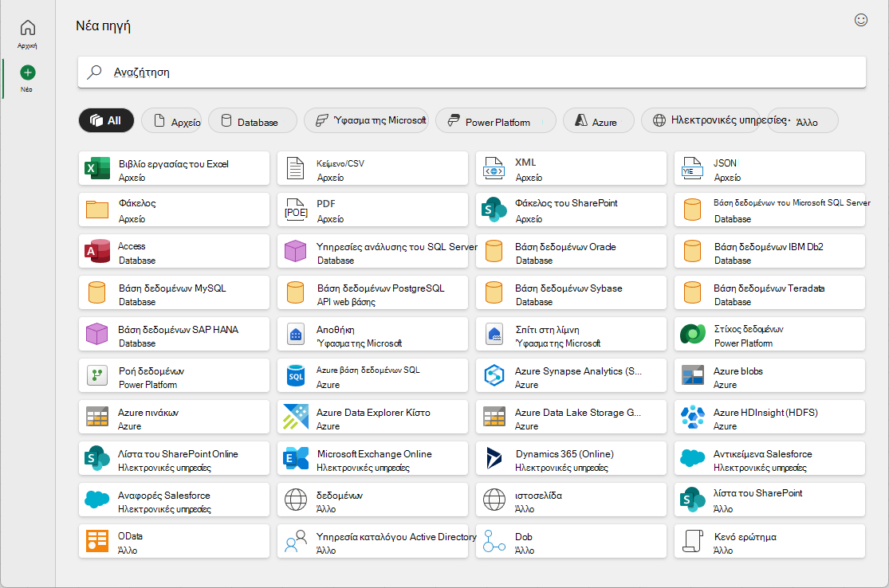Image resolution: width=889 pixels, height=588 pixels.
Task: Choose the ιστοσελίδα web page globe icon
Action: click(x=494, y=500)
